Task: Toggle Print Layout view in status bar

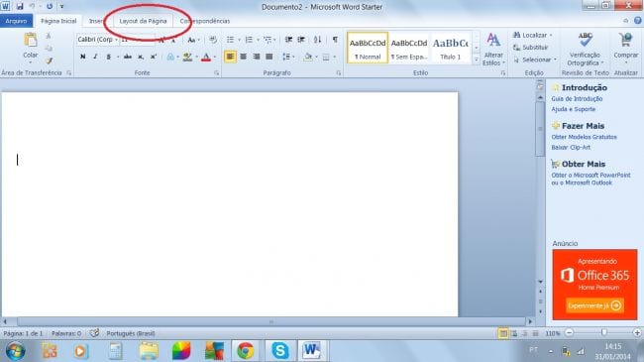Action: (502, 333)
